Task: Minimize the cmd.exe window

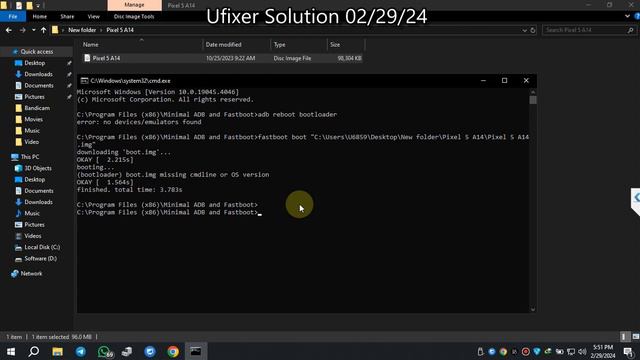Action: 483,81
